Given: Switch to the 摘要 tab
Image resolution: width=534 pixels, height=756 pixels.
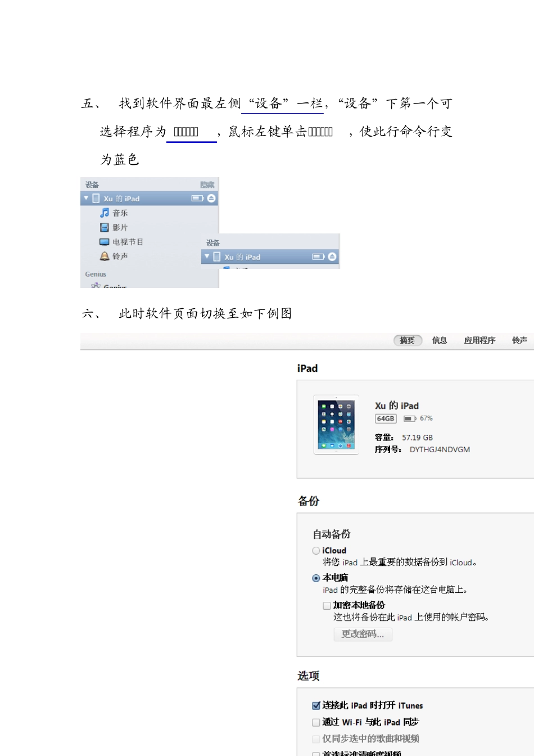Looking at the screenshot, I should [x=408, y=340].
